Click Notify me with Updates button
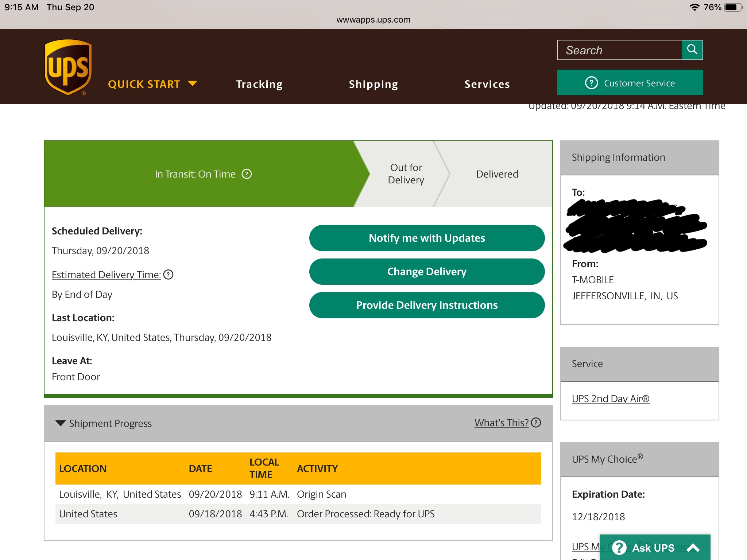The width and height of the screenshot is (747, 560). (x=427, y=238)
